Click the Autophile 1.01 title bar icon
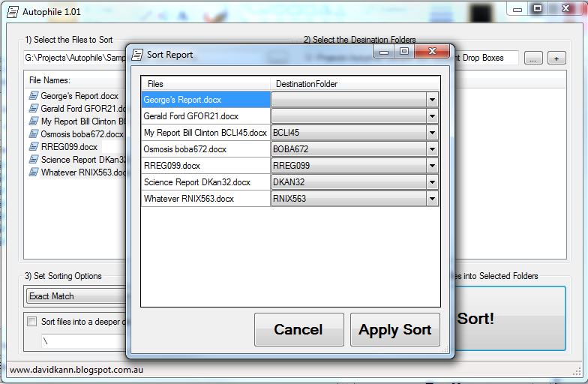The height and width of the screenshot is (384, 588). (x=13, y=12)
